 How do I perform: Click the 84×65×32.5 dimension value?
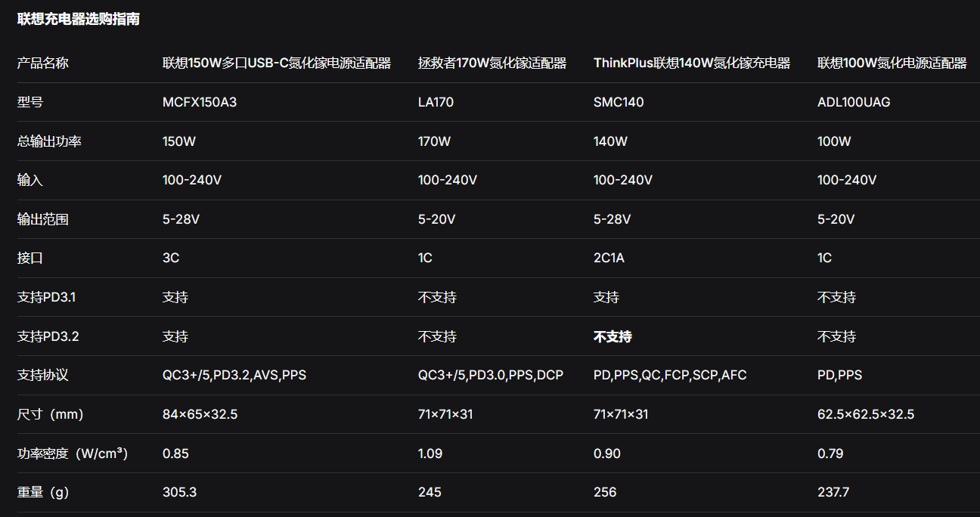200,414
